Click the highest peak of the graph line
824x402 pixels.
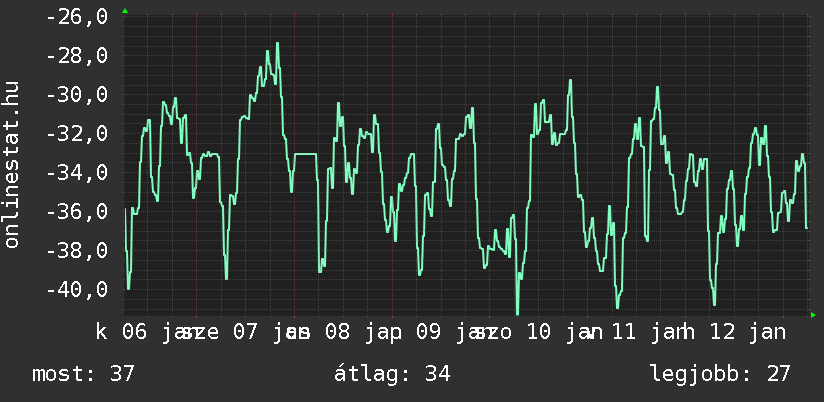click(x=277, y=44)
